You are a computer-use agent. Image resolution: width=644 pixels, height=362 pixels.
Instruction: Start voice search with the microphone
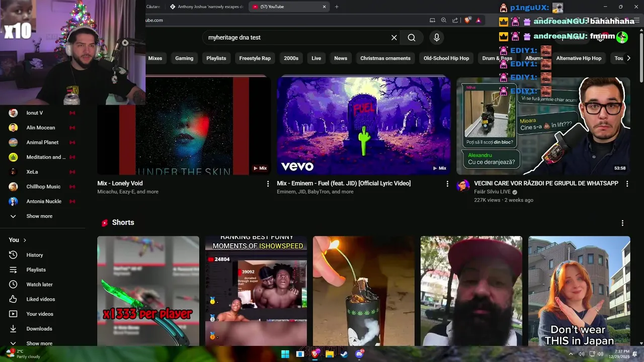437,38
